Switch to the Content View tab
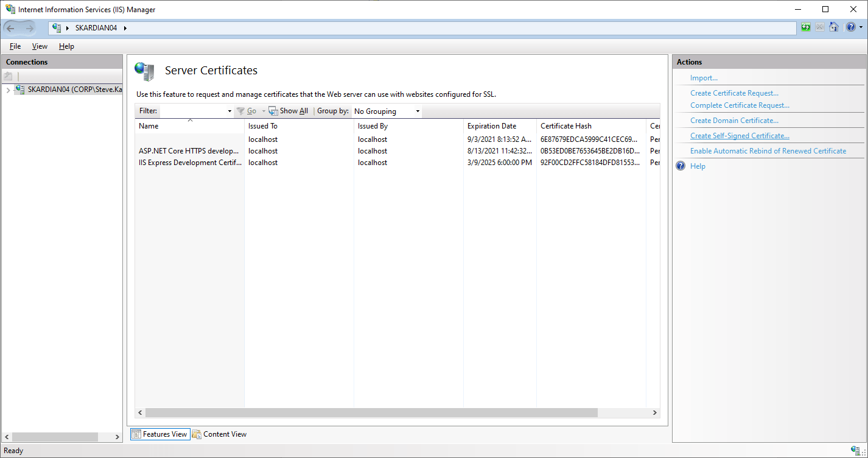This screenshot has width=868, height=458. (219, 434)
